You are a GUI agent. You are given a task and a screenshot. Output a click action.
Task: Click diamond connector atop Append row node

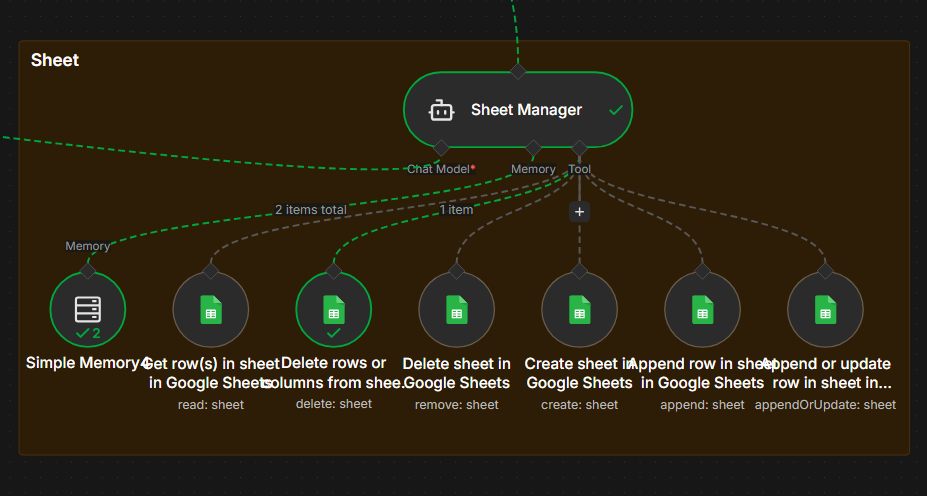tap(702, 271)
